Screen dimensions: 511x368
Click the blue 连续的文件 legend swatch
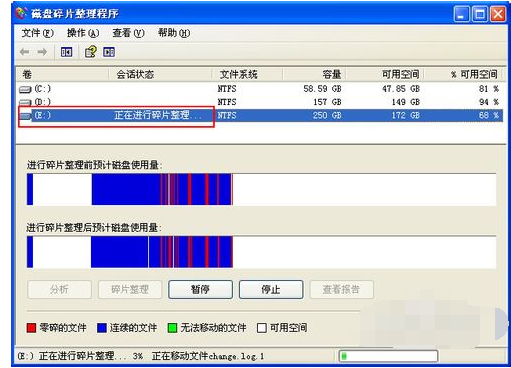tap(102, 328)
